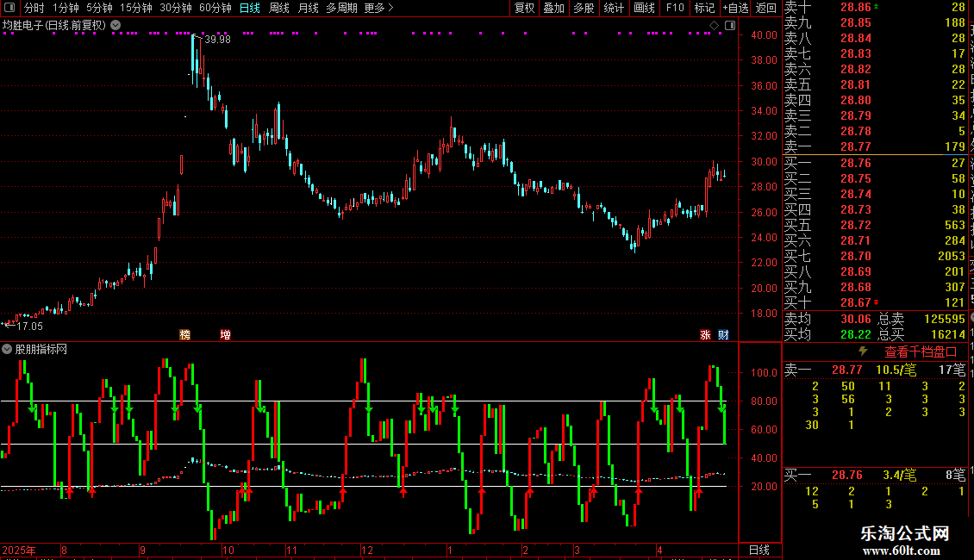The image size is (974, 560).
Task: Switch to 30分钟 chart period
Action: point(176,8)
